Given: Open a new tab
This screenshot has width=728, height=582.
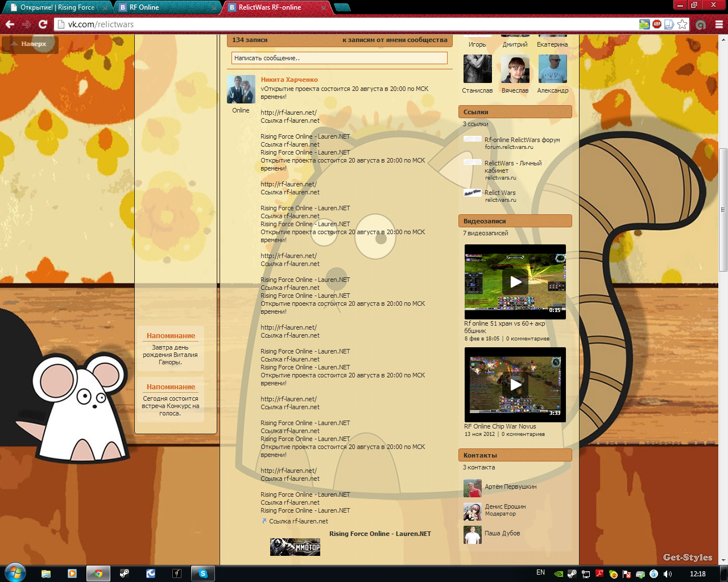Looking at the screenshot, I should pos(342,7).
